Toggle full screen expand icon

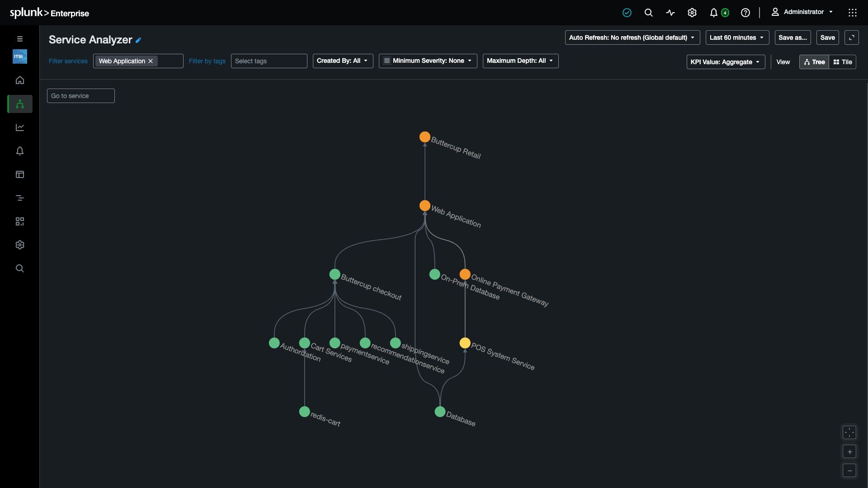pos(852,38)
